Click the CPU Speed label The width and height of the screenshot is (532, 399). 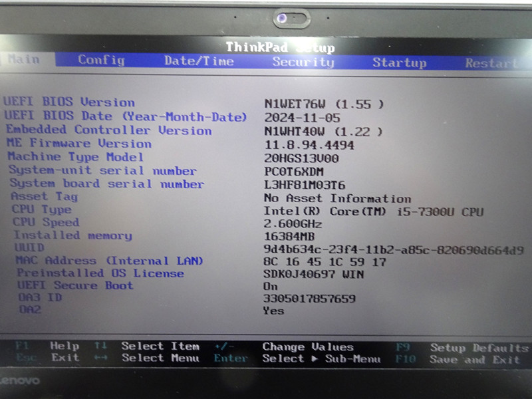pos(46,222)
